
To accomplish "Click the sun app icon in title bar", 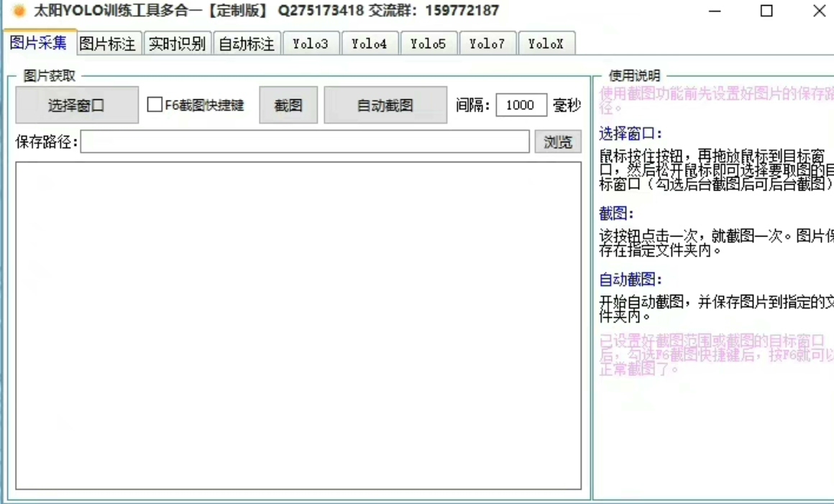I will 19,11.
